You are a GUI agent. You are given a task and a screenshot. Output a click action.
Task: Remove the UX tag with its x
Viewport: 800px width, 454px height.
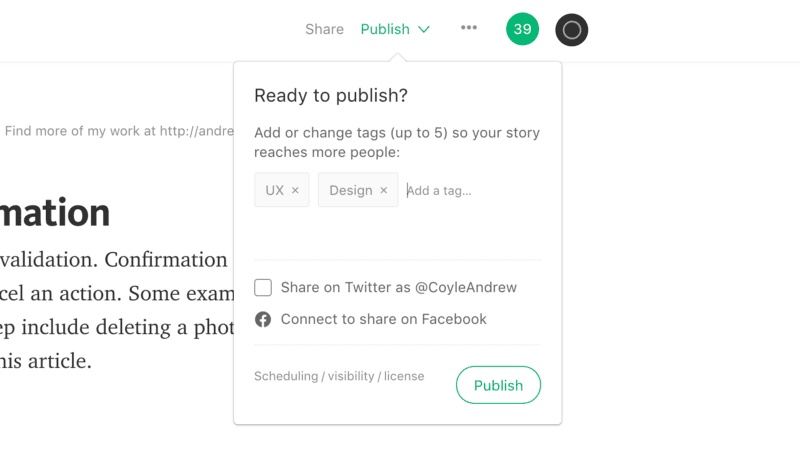295,190
